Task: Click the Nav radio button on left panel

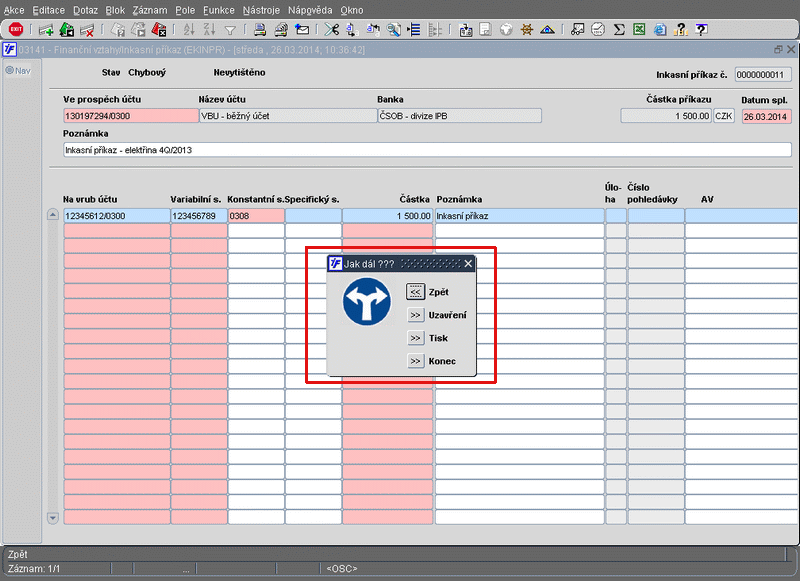Action: tap(10, 70)
